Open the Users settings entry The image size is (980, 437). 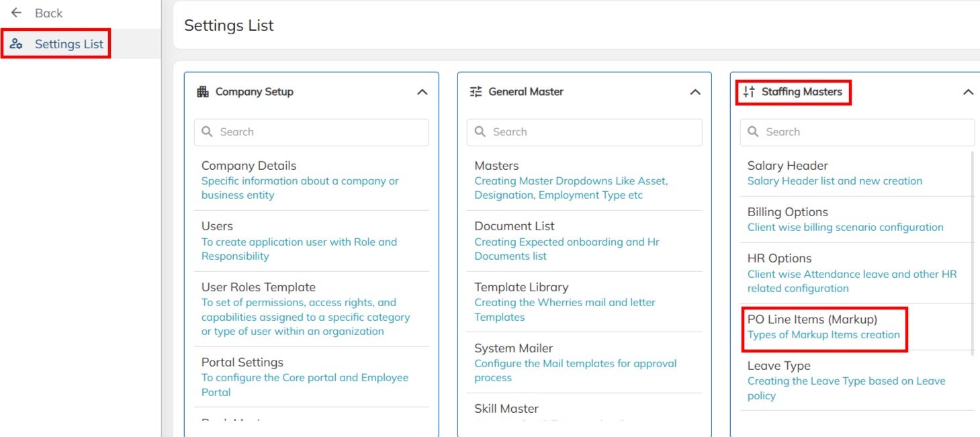(217, 226)
